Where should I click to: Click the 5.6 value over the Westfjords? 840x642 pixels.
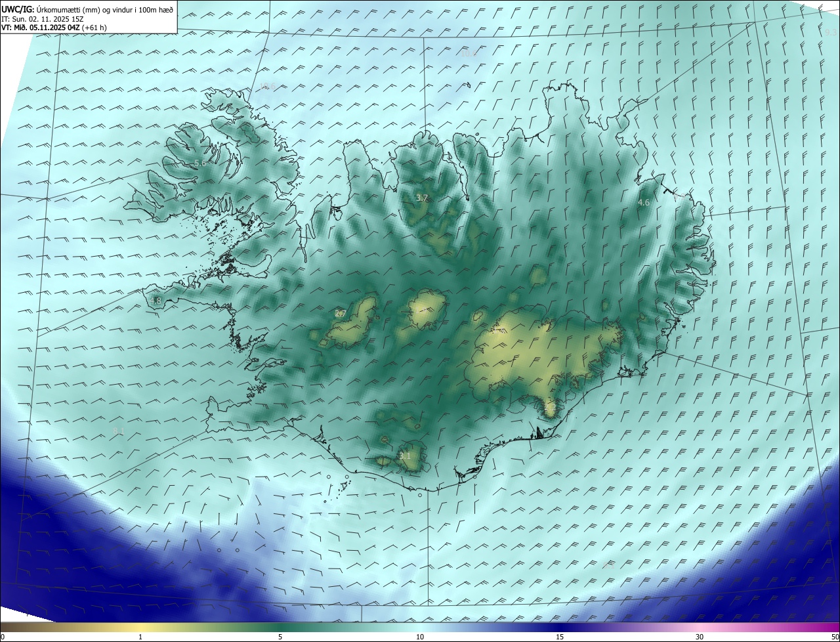click(200, 163)
